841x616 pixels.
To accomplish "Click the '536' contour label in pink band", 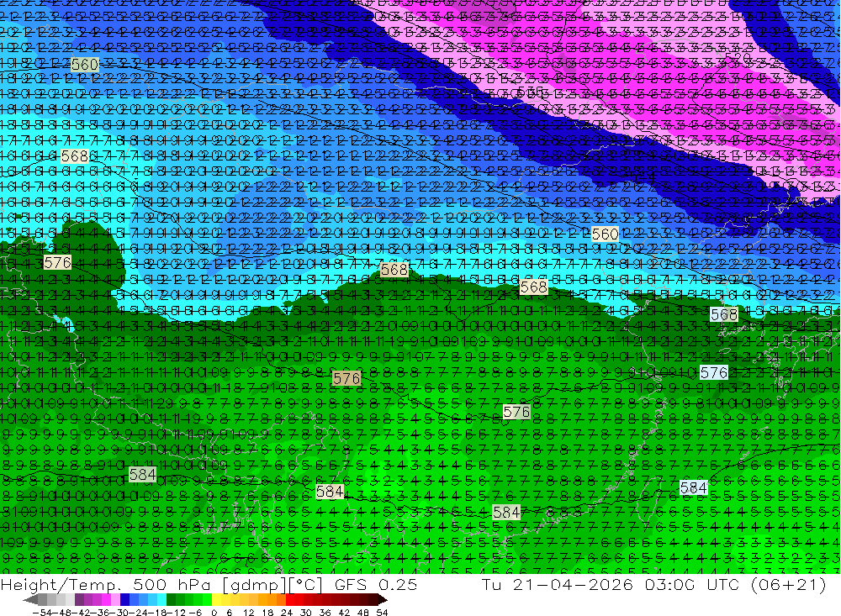I will tap(531, 91).
